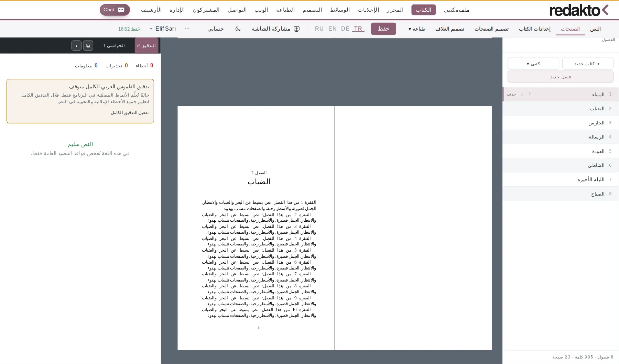Select chapter 8 الصباح

[x=561, y=194]
